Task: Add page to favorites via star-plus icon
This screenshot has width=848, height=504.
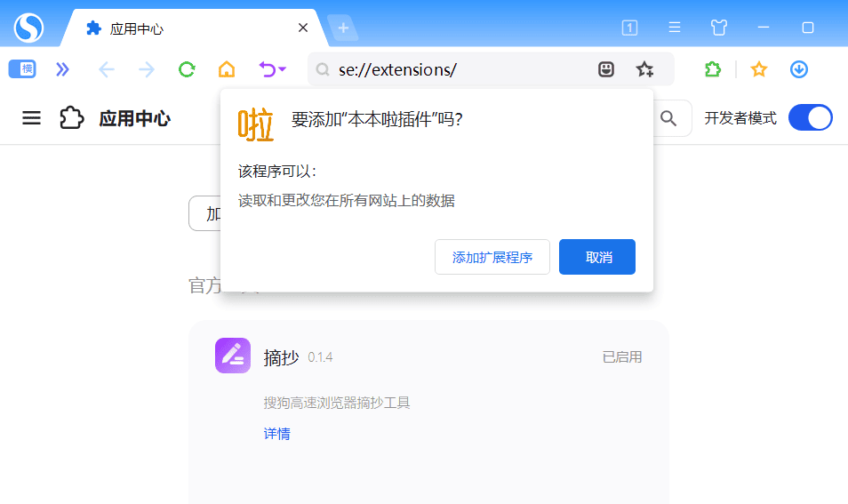Action: [x=644, y=69]
